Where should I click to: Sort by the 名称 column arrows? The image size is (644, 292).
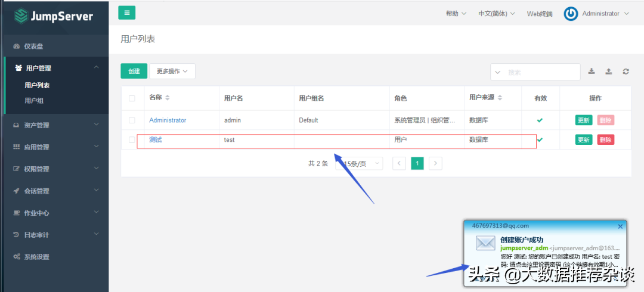(x=168, y=98)
